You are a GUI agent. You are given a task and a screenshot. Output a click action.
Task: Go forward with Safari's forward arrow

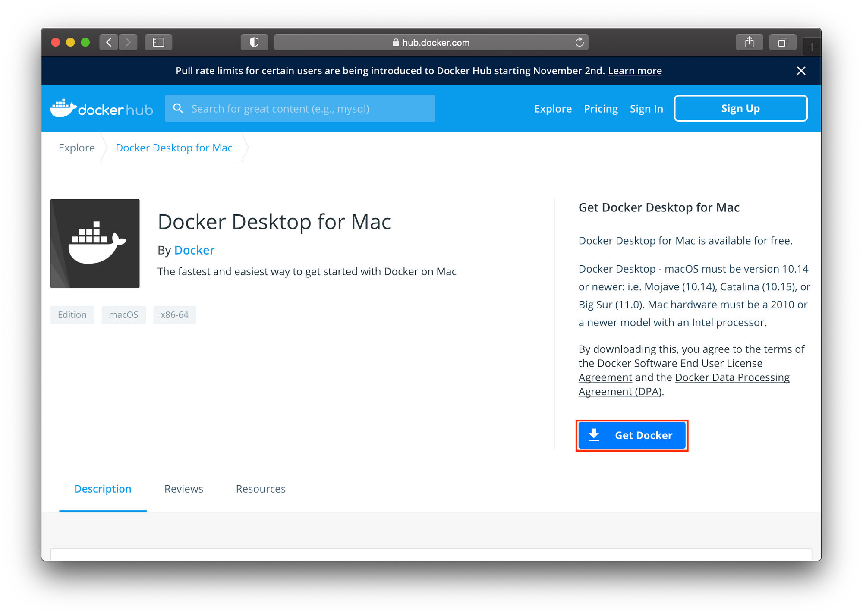click(x=128, y=42)
